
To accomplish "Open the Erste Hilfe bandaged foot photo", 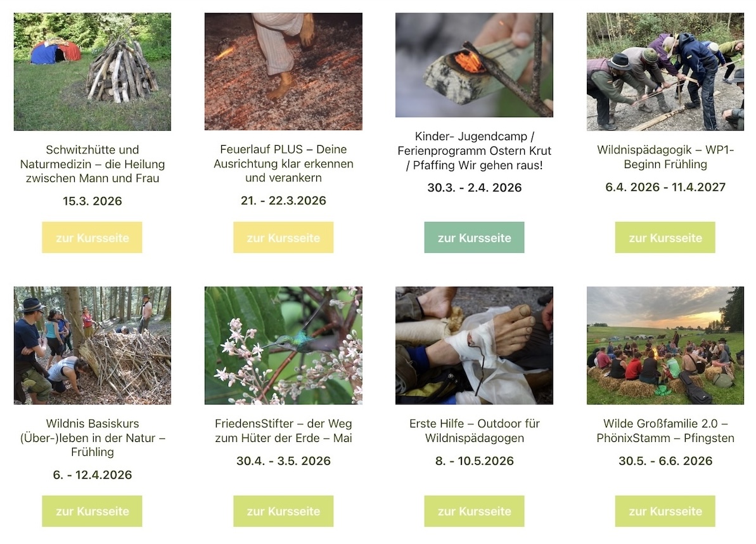I will coord(474,346).
